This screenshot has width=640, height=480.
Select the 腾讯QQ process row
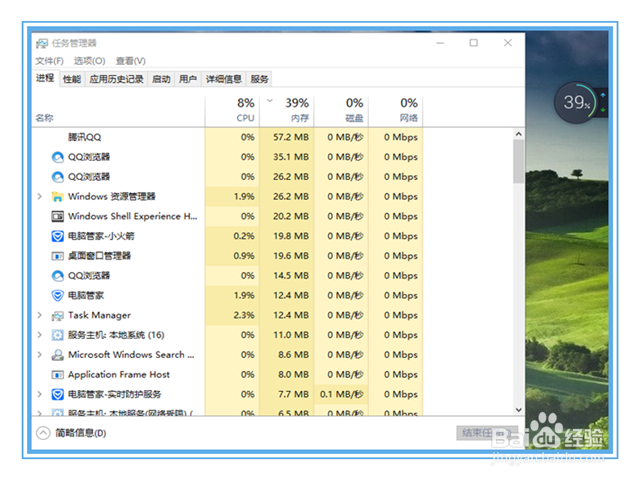pyautogui.click(x=227, y=137)
